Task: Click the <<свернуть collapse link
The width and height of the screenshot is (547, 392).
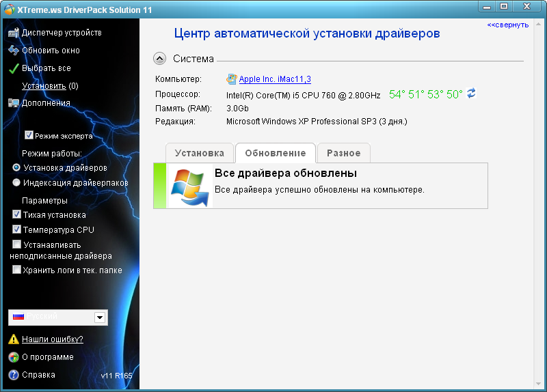Action: [x=508, y=25]
